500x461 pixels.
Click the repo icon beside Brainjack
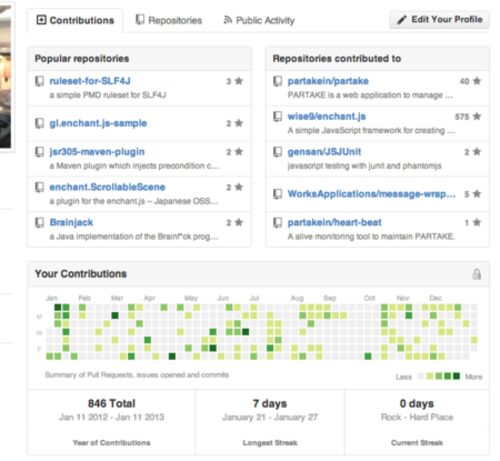click(40, 222)
